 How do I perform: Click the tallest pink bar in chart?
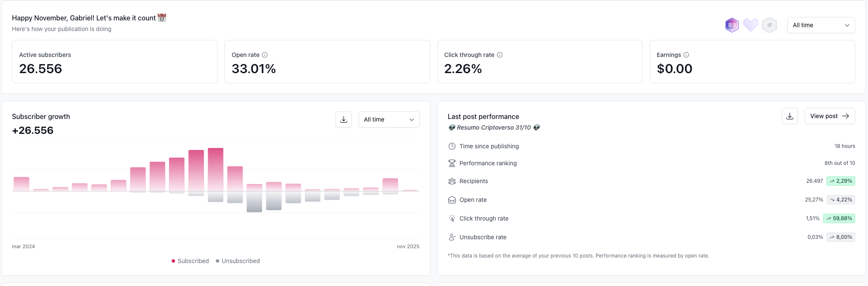click(215, 169)
